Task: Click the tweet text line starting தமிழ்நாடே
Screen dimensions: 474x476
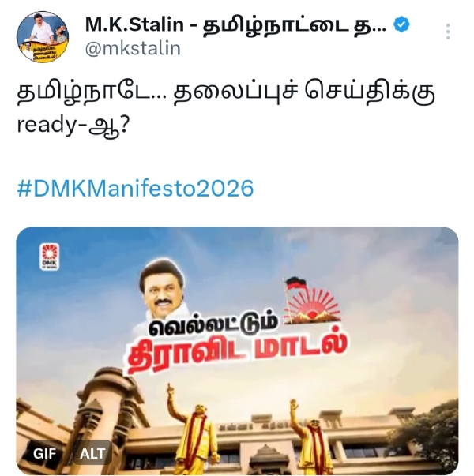Action: pos(226,92)
